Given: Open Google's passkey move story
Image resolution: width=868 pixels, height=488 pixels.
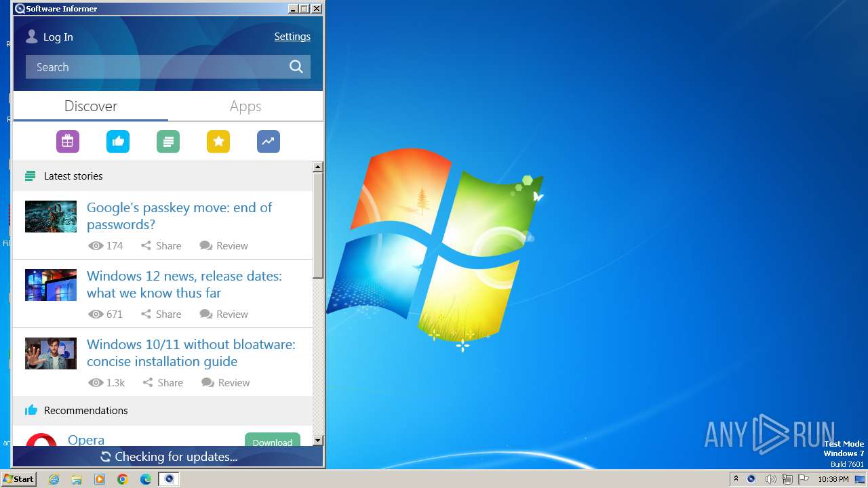Looking at the screenshot, I should click(180, 216).
